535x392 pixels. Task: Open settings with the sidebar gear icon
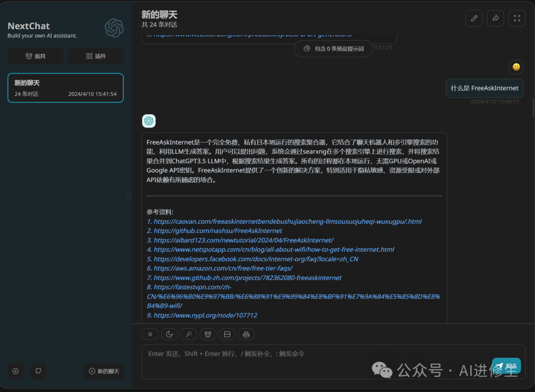[x=15, y=371]
